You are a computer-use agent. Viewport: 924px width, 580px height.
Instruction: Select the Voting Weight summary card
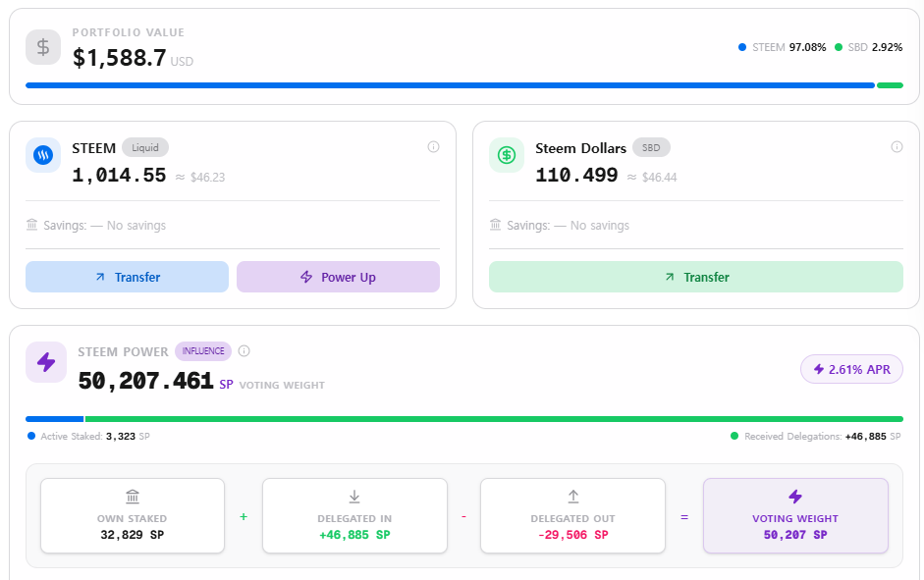(795, 516)
